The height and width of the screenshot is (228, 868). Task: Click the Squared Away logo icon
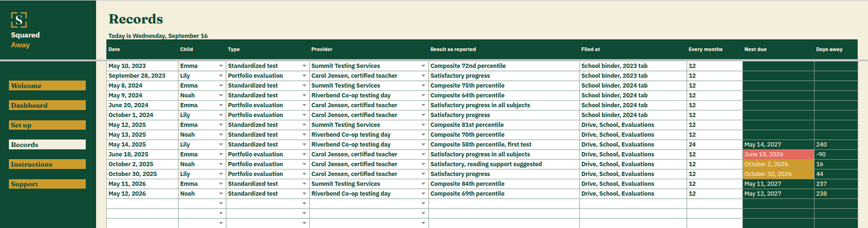point(19,20)
